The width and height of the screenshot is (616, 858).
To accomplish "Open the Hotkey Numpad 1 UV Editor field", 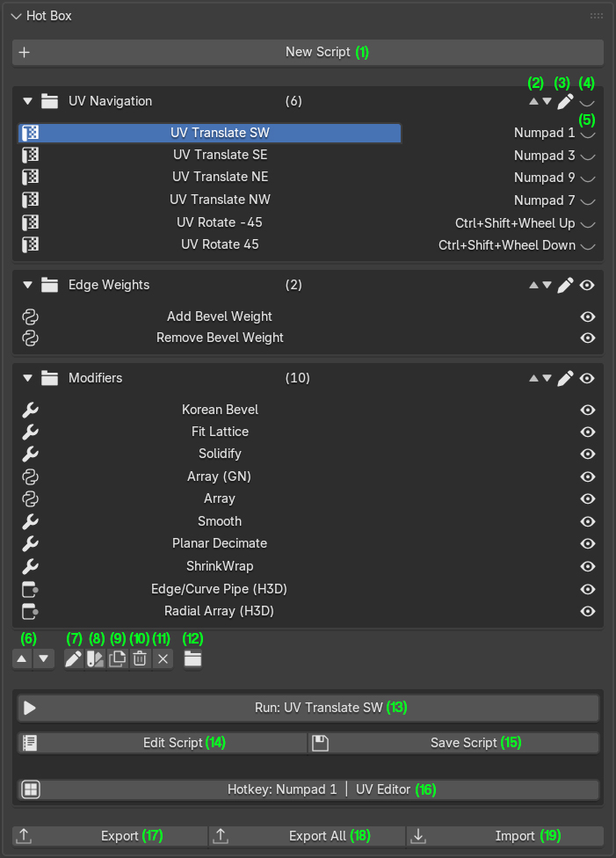I will click(308, 789).
